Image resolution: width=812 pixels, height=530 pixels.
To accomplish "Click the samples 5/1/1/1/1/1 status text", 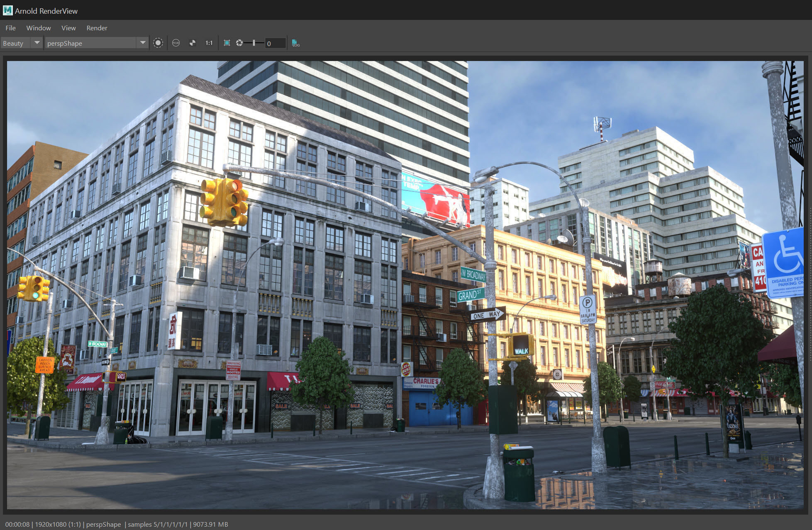I will click(x=158, y=524).
